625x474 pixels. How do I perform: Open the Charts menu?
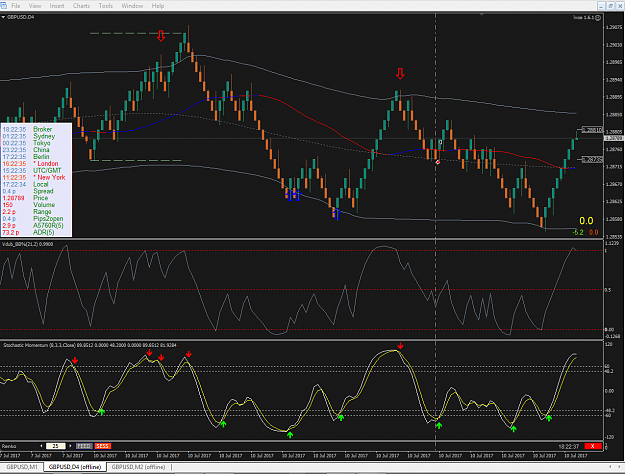[81, 6]
